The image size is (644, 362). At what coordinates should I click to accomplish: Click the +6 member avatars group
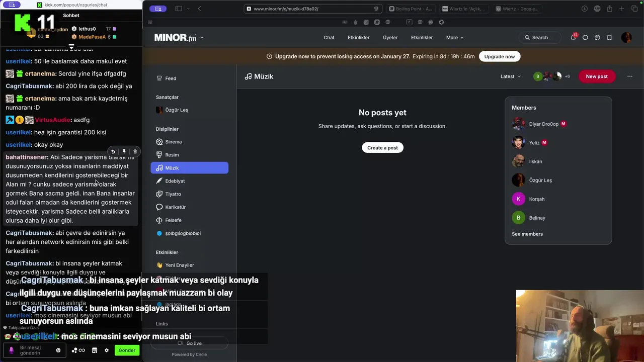click(x=551, y=76)
